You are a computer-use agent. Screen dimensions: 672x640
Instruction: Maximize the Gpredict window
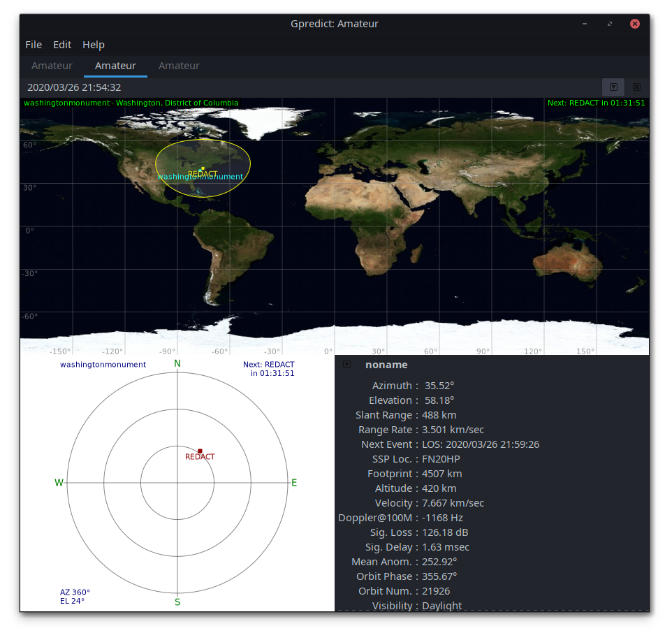[609, 24]
